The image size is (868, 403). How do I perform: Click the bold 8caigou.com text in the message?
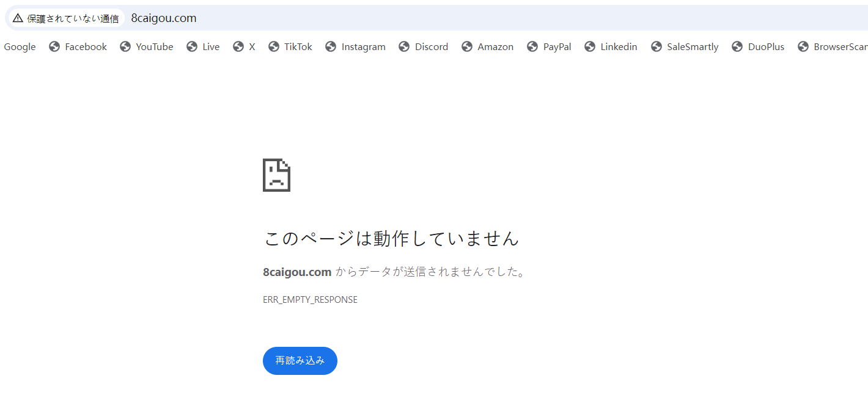point(297,272)
